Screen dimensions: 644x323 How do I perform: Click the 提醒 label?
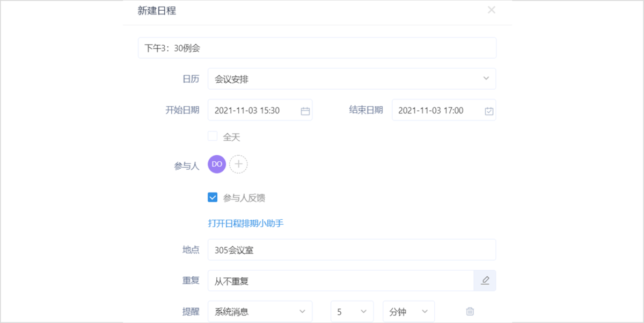[x=191, y=311]
